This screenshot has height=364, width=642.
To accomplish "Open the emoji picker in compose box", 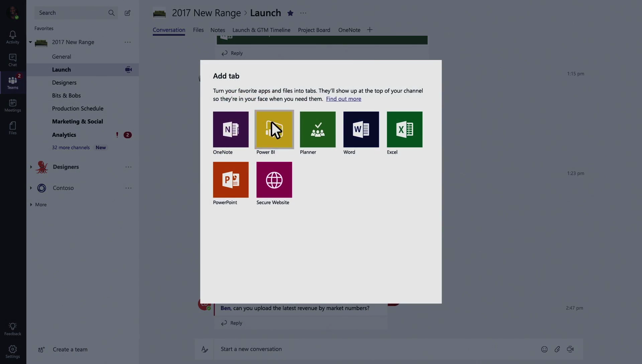I will click(x=544, y=349).
